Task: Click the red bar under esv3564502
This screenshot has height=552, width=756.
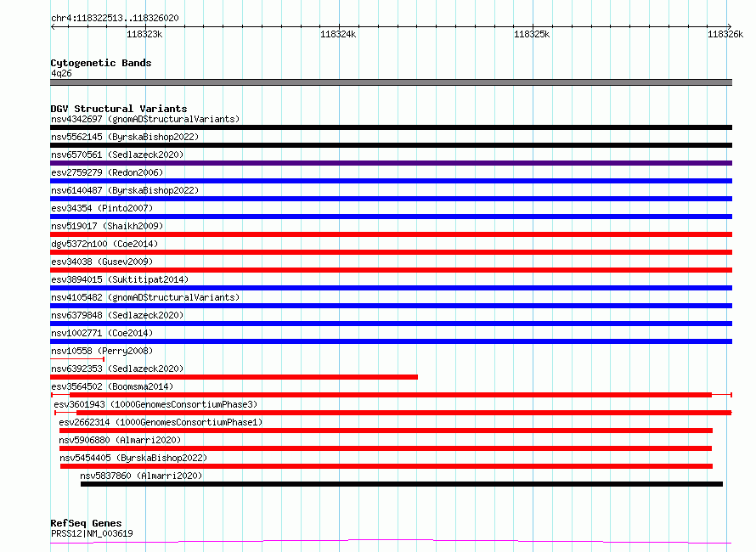Action: pos(391,395)
